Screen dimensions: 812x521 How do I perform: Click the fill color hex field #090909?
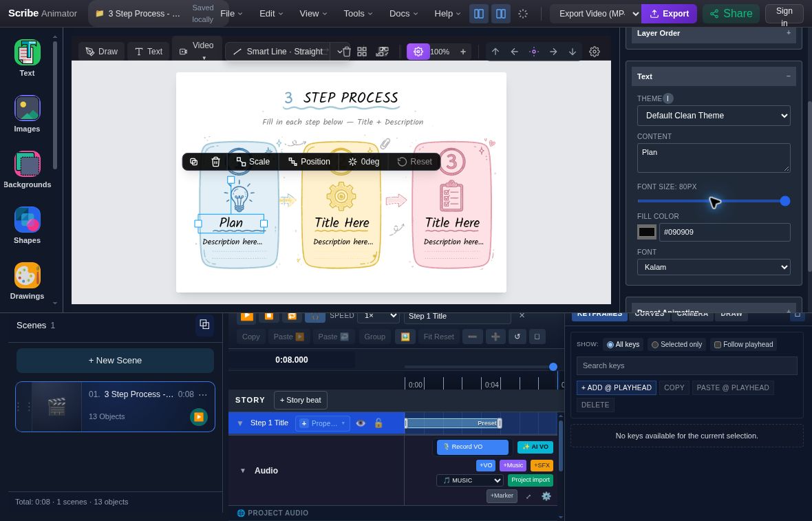click(x=725, y=232)
